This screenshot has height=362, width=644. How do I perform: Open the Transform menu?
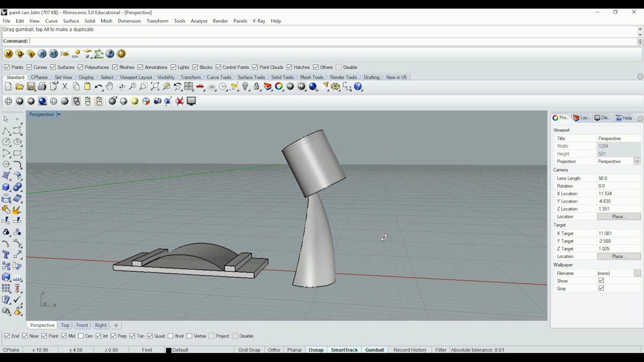(157, 21)
